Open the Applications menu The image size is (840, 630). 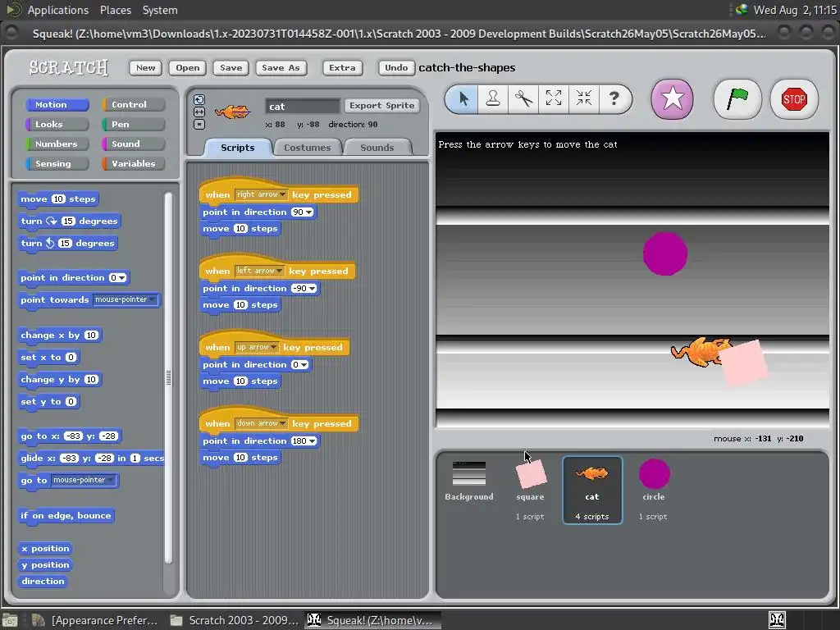coord(58,10)
